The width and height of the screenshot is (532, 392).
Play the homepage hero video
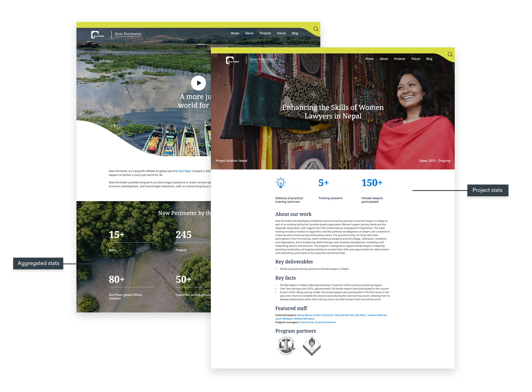point(199,83)
